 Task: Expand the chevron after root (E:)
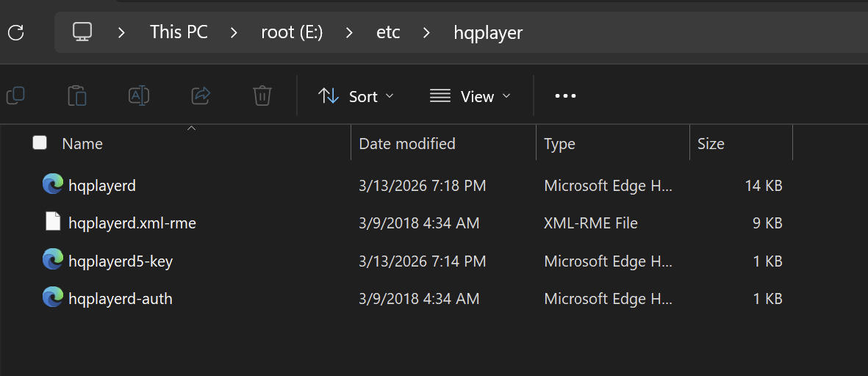349,32
